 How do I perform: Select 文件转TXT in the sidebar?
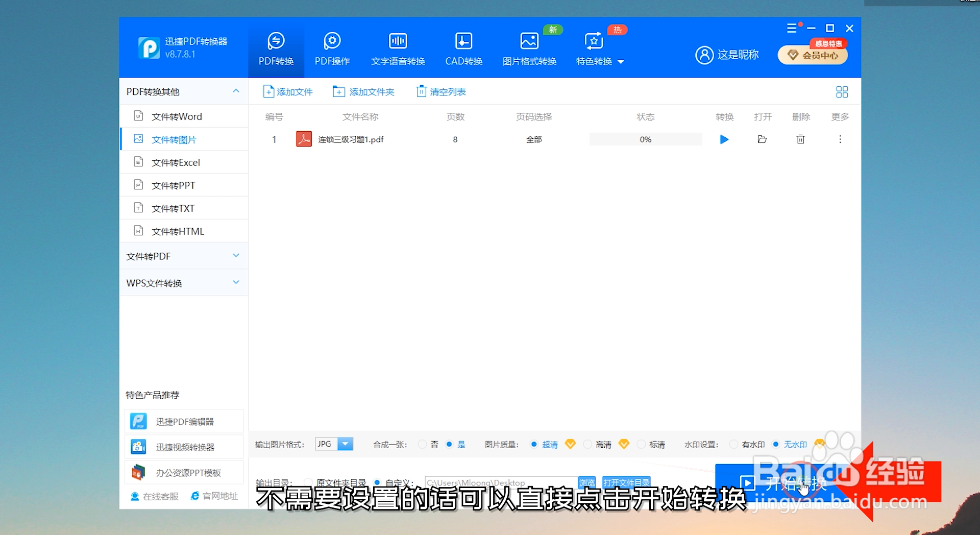(x=184, y=208)
